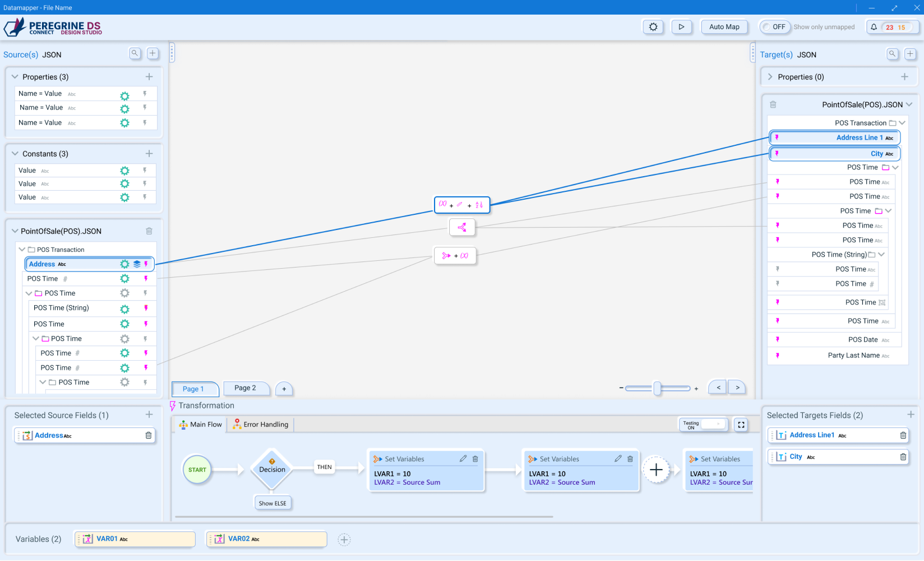This screenshot has width=924, height=561.
Task: Switch to Page 2 tab
Action: (246, 388)
